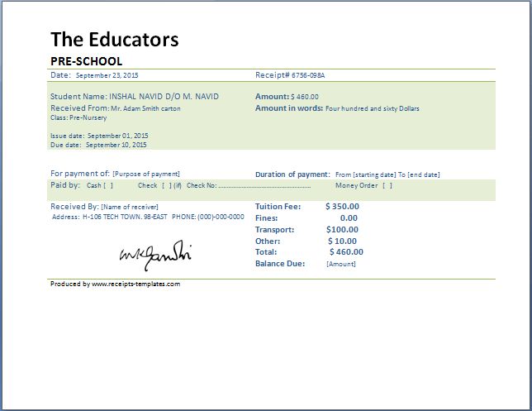
Task: Click the 'Tuition Fee:' label
Action: 278,207
